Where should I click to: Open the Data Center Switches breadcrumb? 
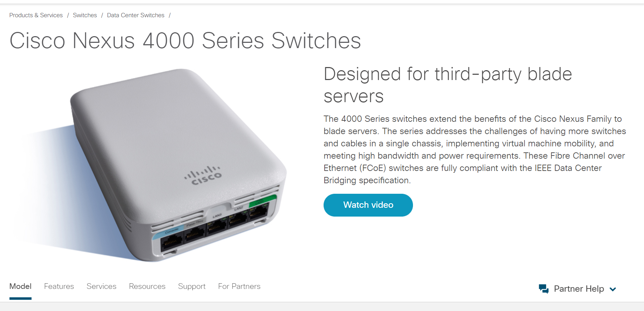(136, 15)
